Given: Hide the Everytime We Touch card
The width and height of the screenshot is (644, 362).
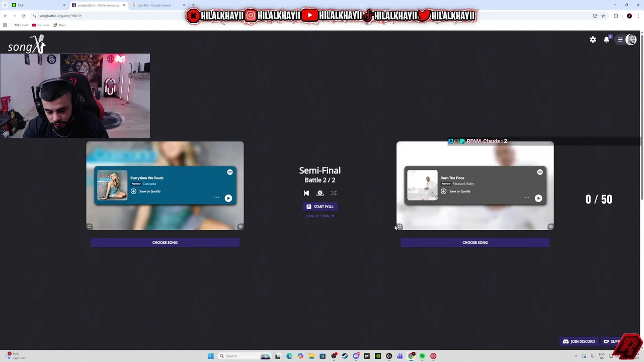Looking at the screenshot, I should pos(240,227).
